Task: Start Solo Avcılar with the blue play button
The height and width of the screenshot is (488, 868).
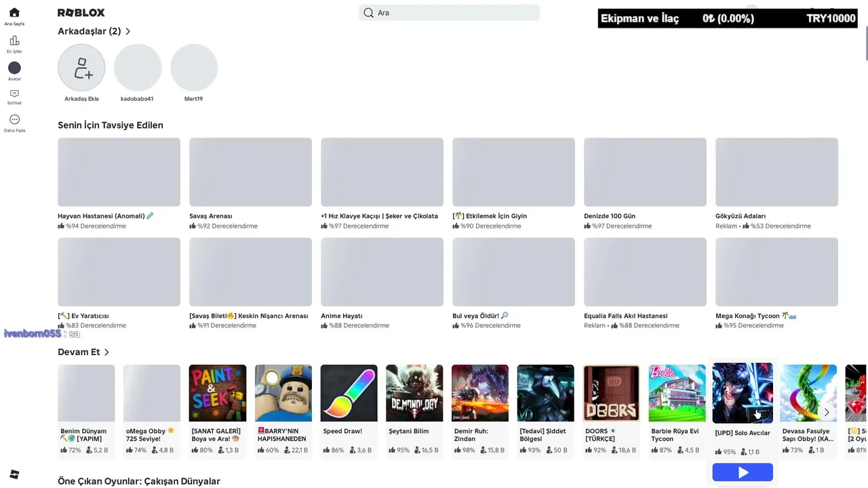Action: [743, 472]
